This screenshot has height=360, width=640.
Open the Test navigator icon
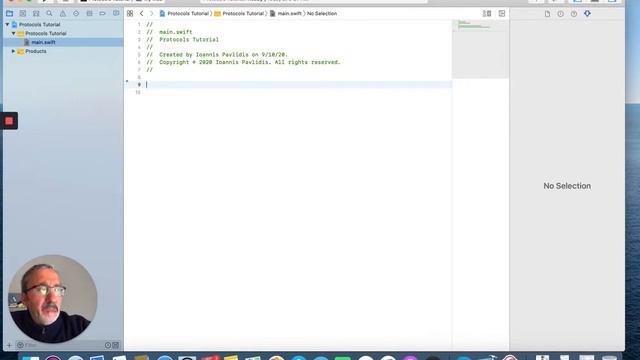(x=76, y=13)
